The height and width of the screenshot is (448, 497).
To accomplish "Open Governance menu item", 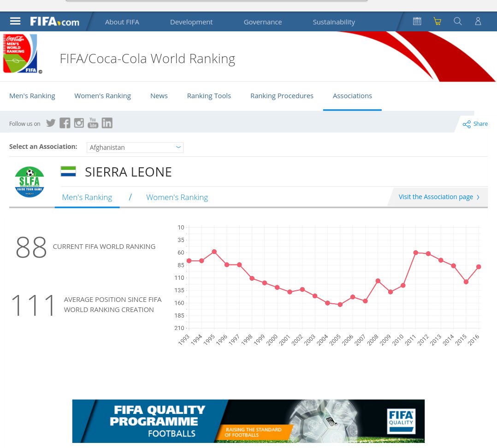I will [x=263, y=22].
